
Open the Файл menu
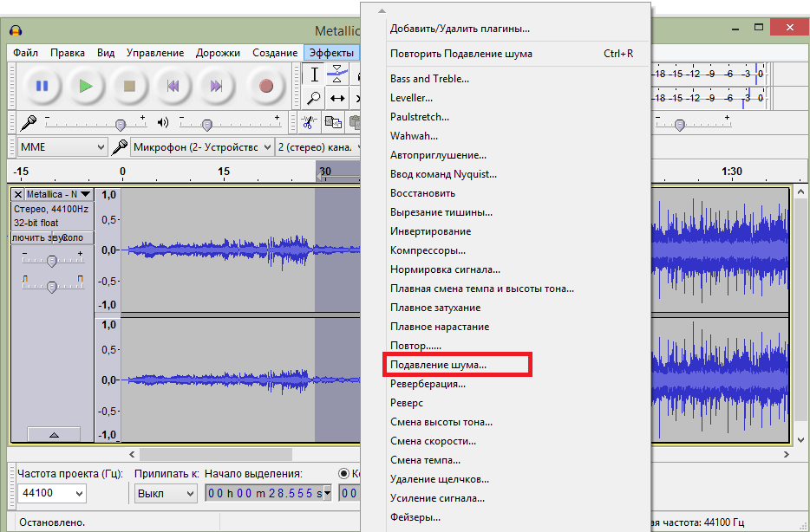[25, 53]
